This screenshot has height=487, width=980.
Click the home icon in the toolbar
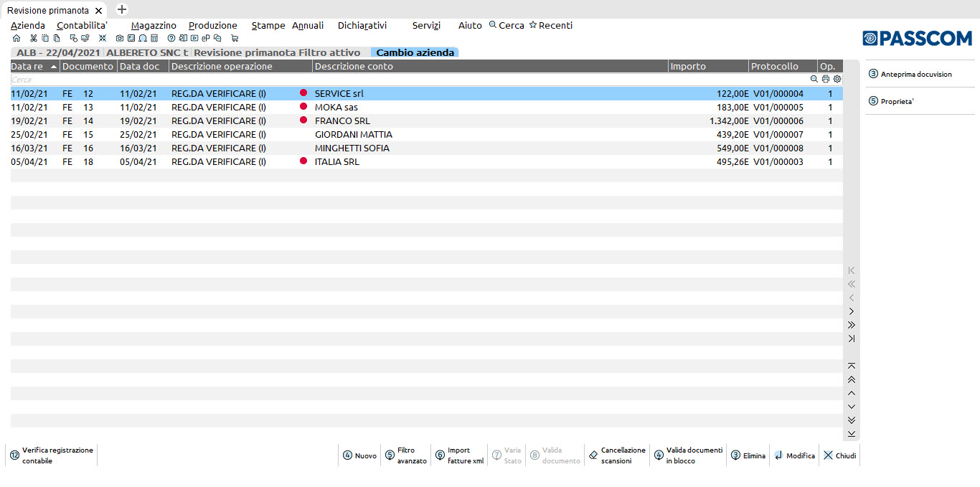click(17, 38)
